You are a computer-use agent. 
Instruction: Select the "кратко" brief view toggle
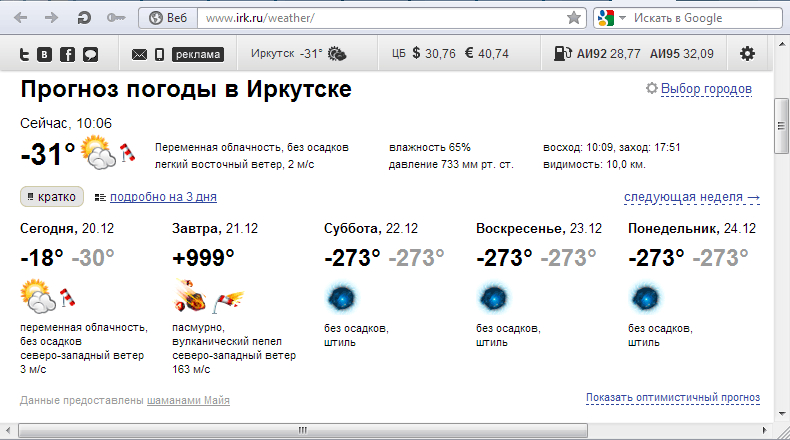click(x=51, y=197)
